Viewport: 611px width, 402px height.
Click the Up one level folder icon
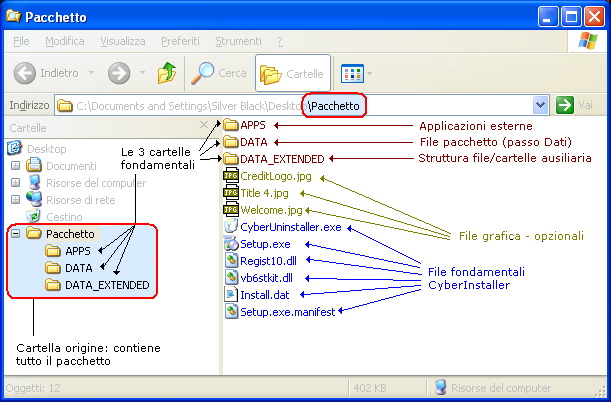click(x=167, y=73)
